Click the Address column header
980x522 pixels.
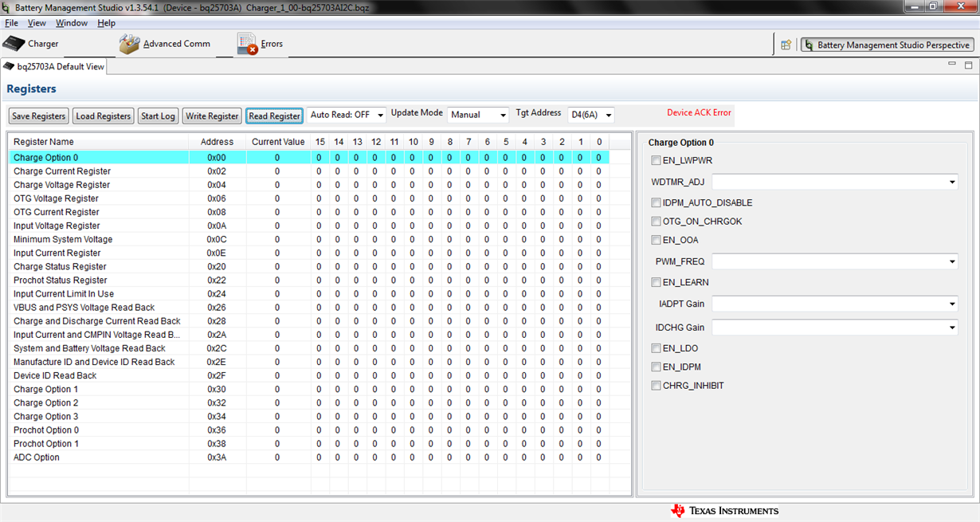point(218,142)
